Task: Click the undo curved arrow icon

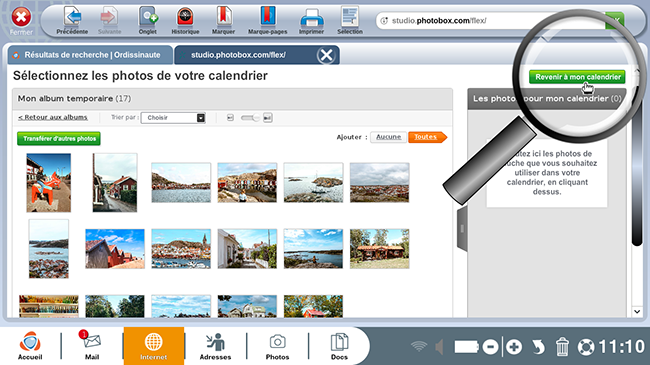Action: coord(538,347)
